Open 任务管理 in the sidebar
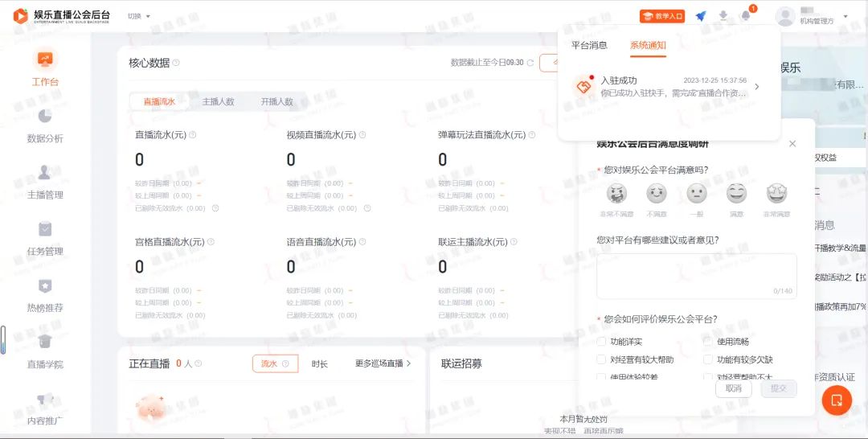Image resolution: width=868 pixels, height=439 pixels. pyautogui.click(x=45, y=239)
